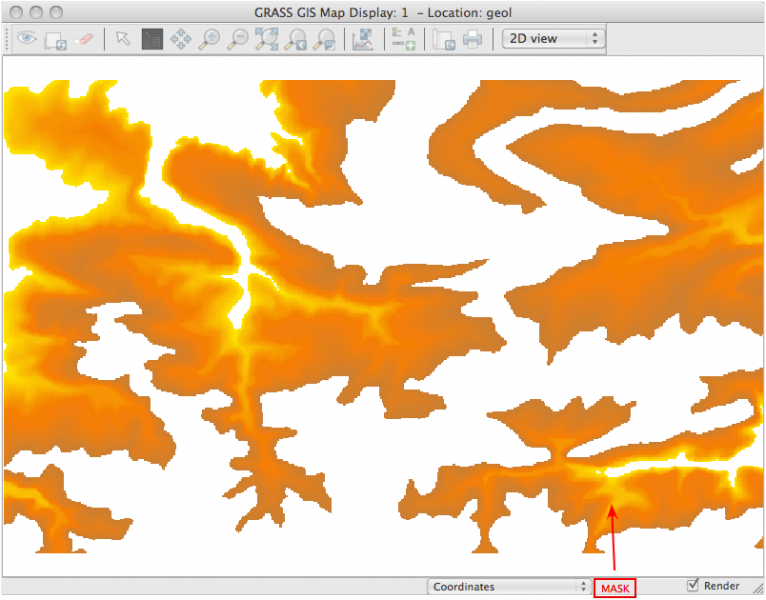Toggle the Render checkbox
The height and width of the screenshot is (600, 766).
point(693,585)
